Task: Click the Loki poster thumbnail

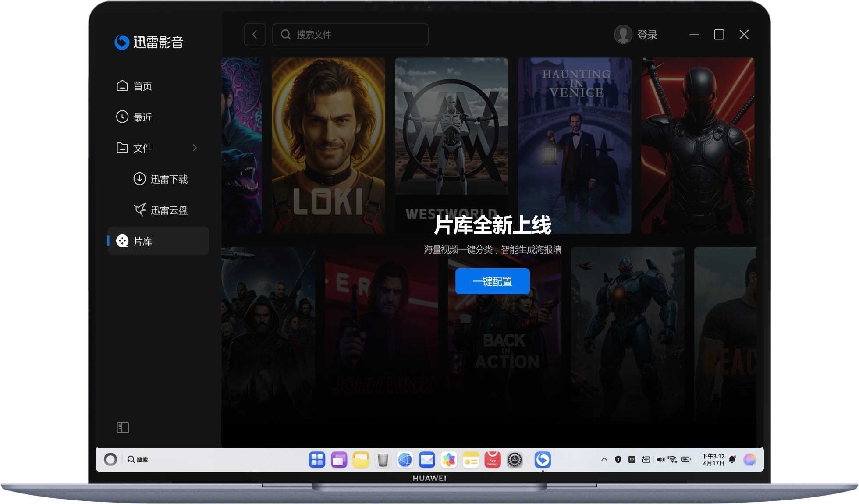Action: click(x=328, y=146)
